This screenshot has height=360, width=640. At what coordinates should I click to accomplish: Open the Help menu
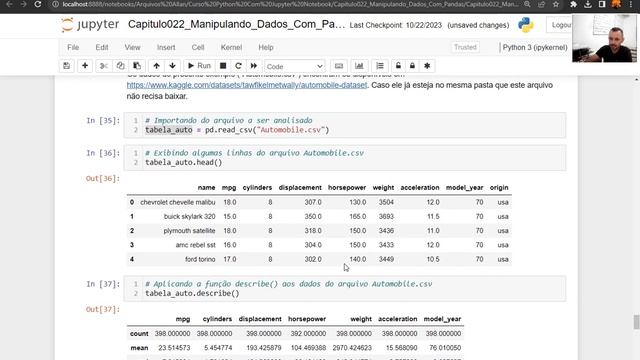(x=266, y=47)
